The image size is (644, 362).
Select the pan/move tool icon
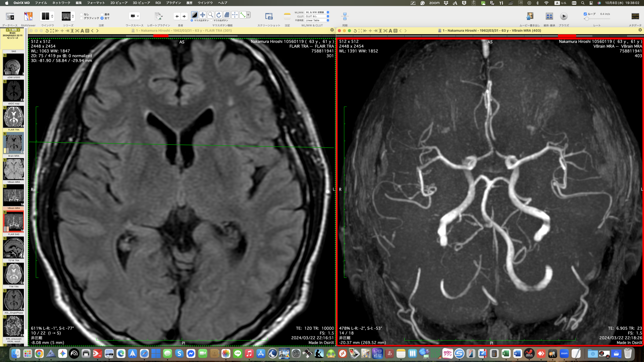click(x=203, y=15)
